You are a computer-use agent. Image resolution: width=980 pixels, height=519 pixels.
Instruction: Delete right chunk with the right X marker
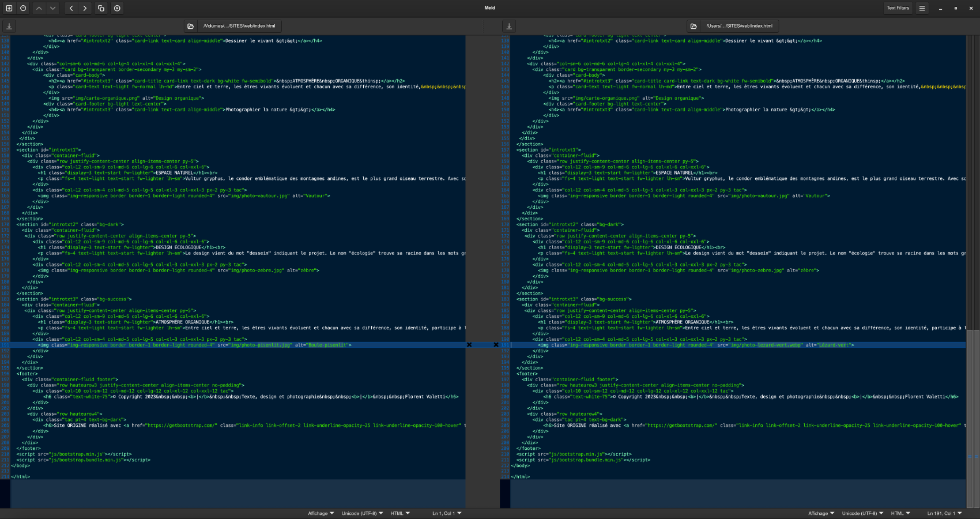click(496, 345)
